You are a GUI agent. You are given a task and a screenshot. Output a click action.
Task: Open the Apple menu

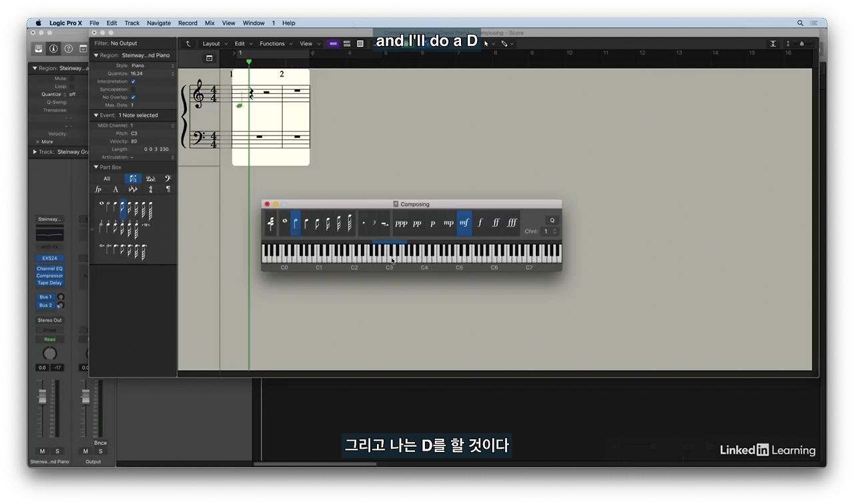pyautogui.click(x=38, y=23)
